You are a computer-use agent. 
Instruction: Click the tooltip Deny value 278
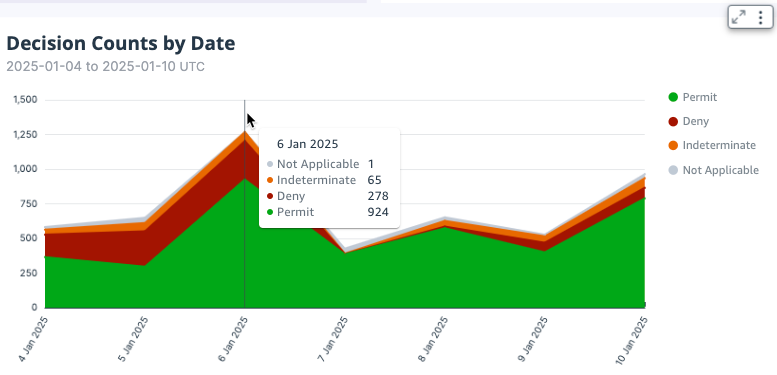378,196
